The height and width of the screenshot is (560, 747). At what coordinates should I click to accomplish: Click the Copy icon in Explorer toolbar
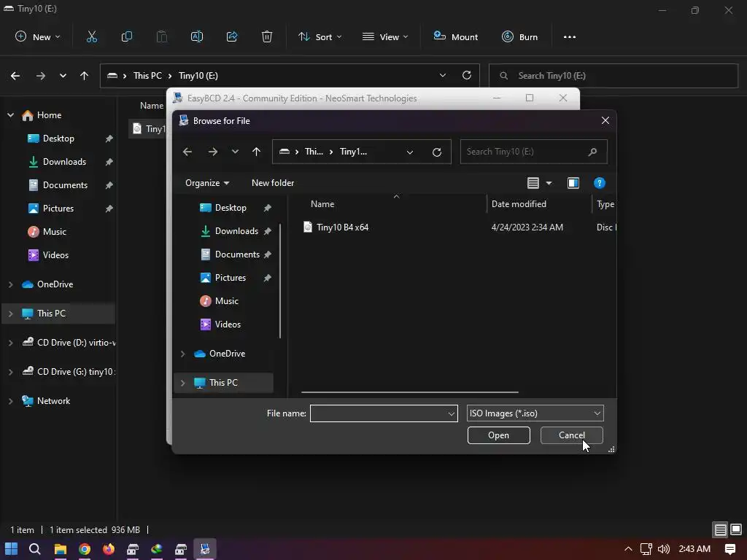click(x=127, y=36)
